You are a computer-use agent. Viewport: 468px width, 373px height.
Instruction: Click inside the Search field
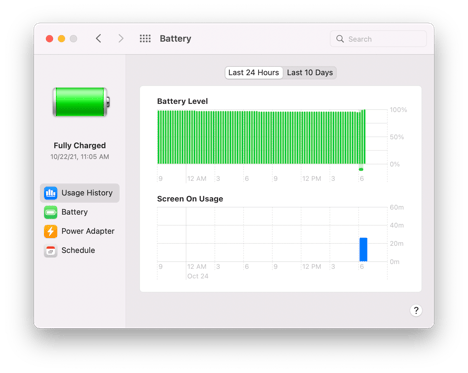pos(378,39)
